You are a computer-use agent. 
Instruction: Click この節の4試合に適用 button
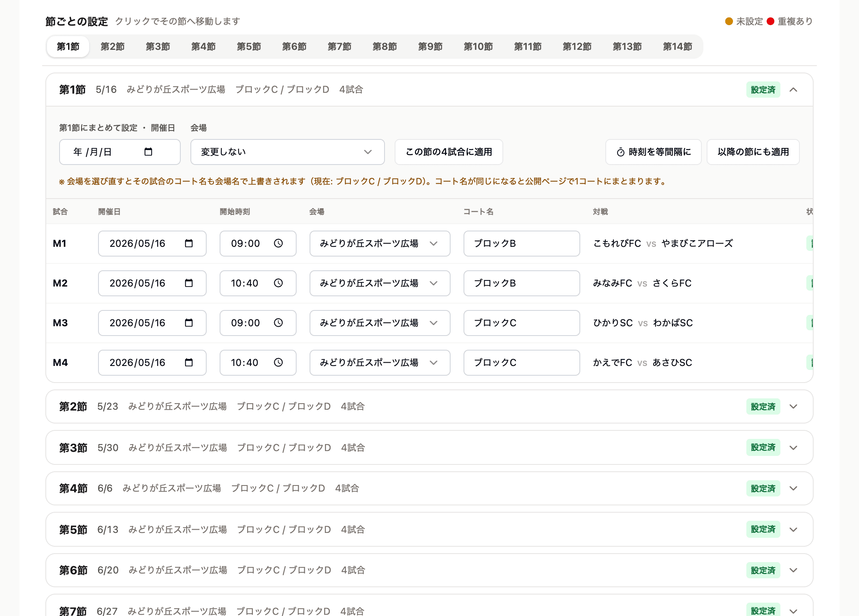pos(449,152)
